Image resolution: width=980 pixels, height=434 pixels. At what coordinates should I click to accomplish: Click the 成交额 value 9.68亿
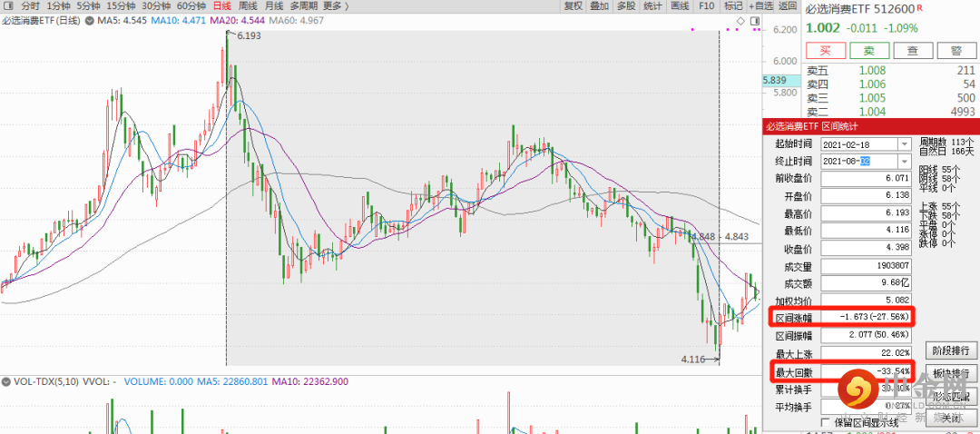pos(866,284)
